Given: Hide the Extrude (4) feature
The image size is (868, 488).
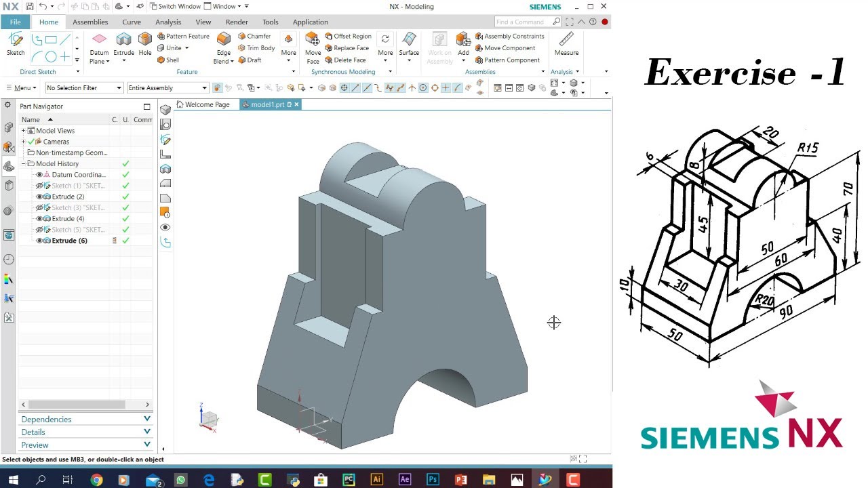Looking at the screenshot, I should [39, 218].
